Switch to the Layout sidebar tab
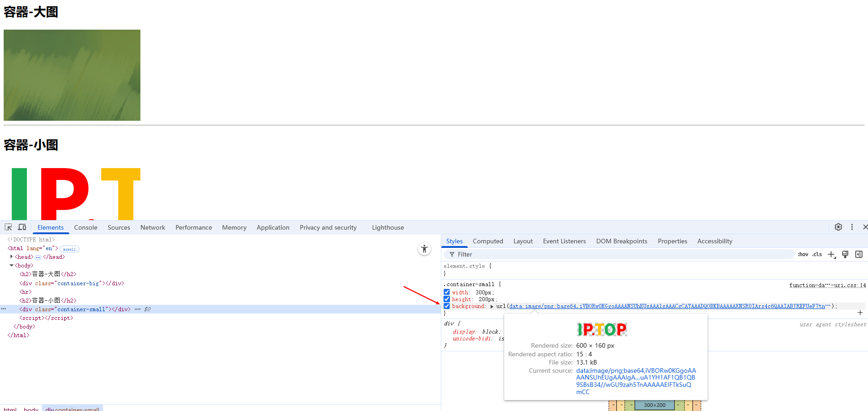Image resolution: width=868 pixels, height=411 pixels. [523, 241]
